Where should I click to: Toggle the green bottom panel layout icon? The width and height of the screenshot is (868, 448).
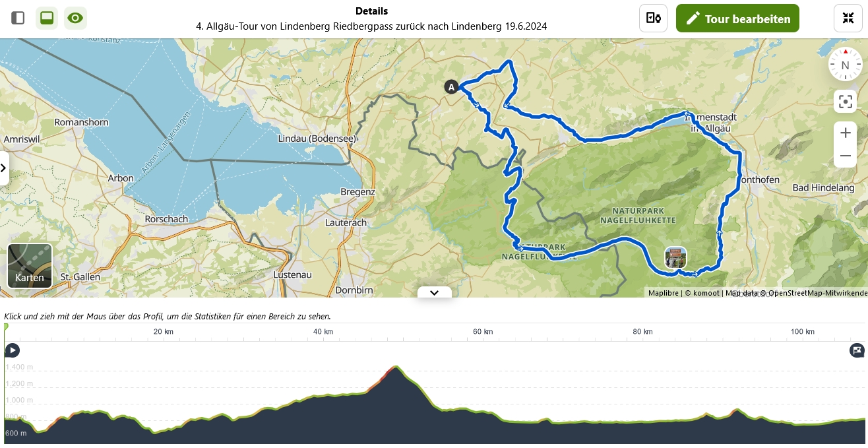[x=47, y=18]
